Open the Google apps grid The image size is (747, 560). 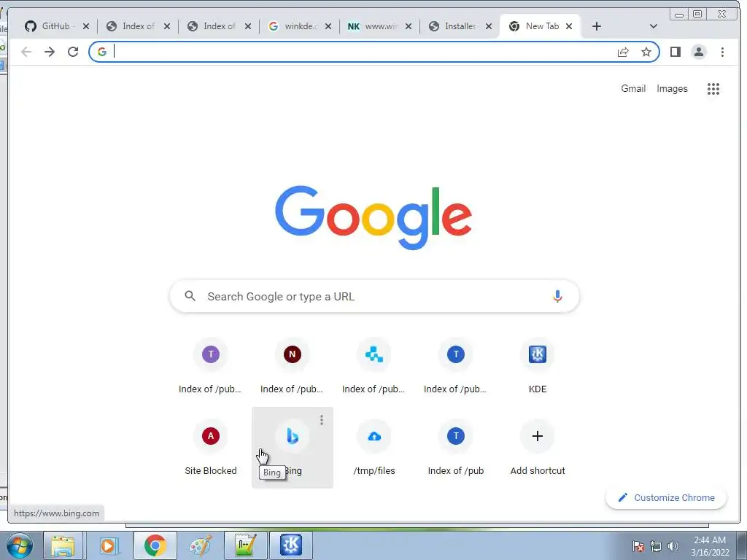click(713, 88)
